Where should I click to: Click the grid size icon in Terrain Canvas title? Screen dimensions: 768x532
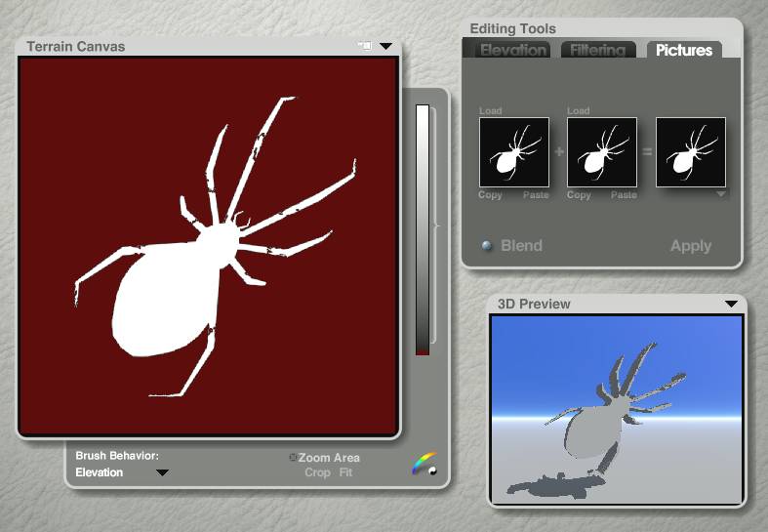365,46
